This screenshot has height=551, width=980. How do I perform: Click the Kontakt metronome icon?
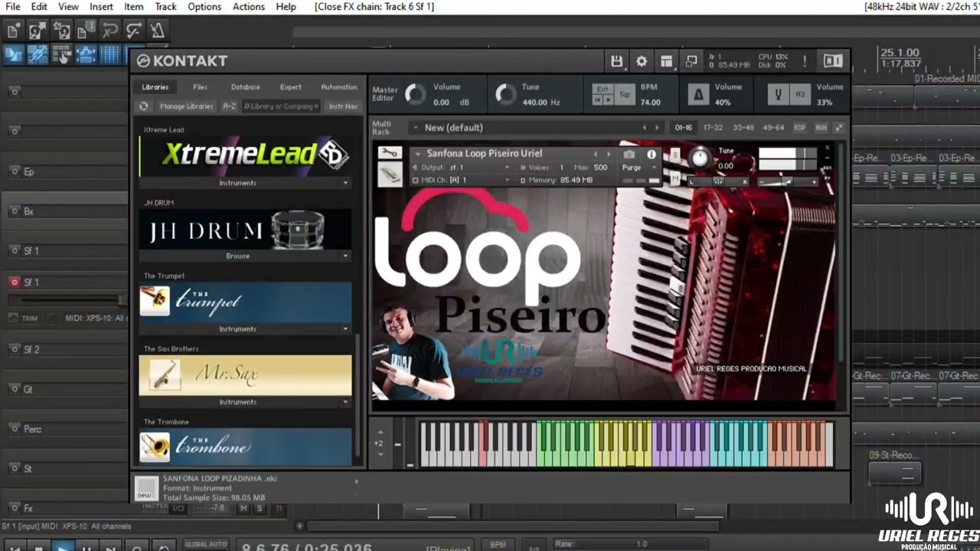(698, 94)
